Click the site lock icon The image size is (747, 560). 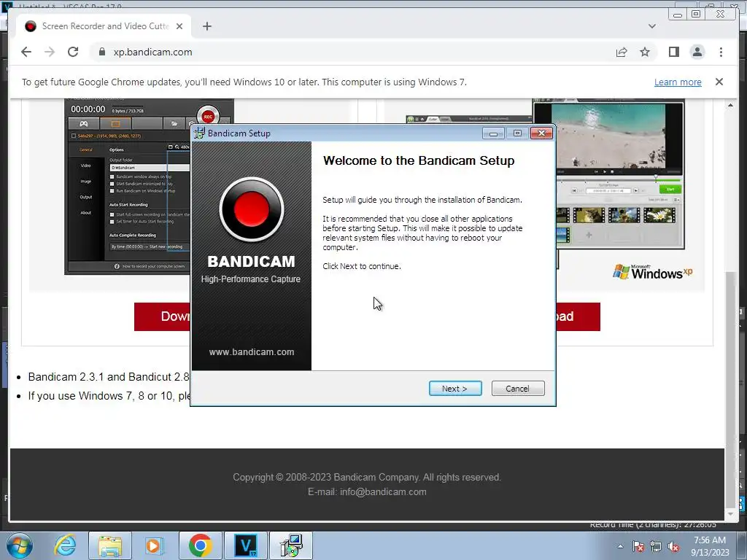point(101,52)
